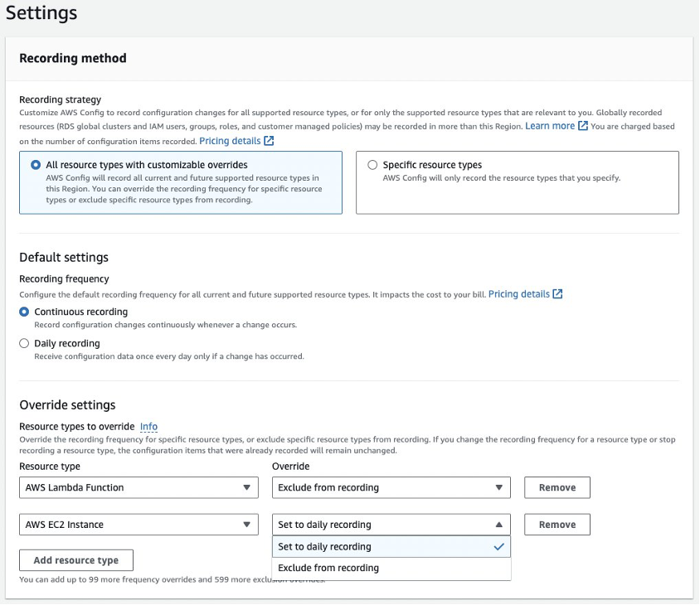700x605 pixels.
Task: Select Continuous recording option
Action: (24, 310)
